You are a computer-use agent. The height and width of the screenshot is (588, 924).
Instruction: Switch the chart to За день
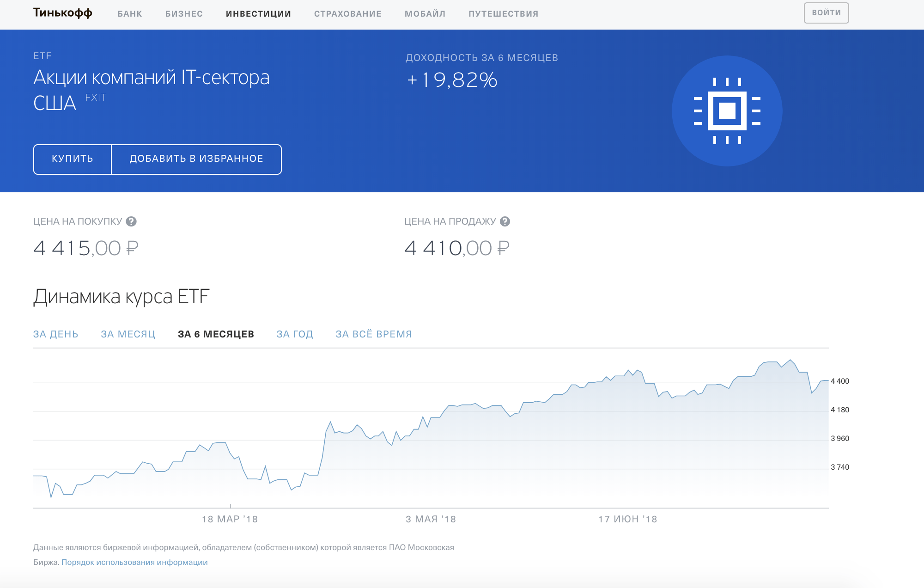click(55, 334)
